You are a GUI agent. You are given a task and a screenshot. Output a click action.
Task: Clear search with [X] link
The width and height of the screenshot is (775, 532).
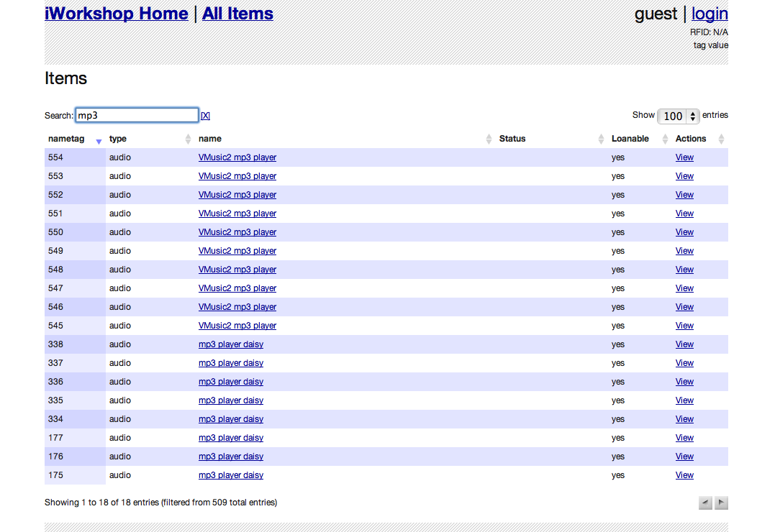tap(205, 116)
